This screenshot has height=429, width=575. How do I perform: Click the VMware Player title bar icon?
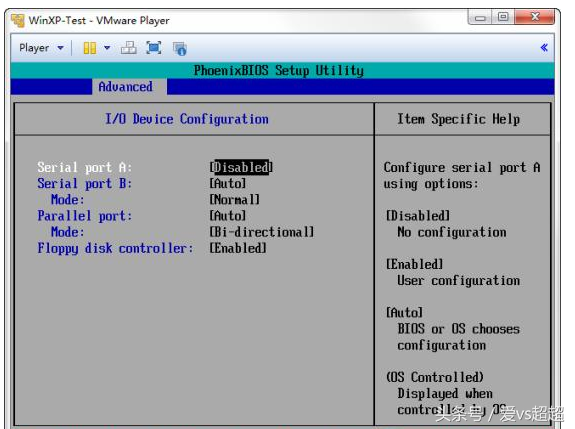point(18,21)
